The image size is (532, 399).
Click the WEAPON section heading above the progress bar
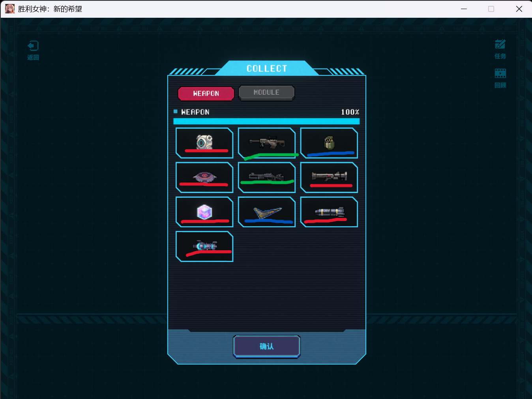pos(195,112)
